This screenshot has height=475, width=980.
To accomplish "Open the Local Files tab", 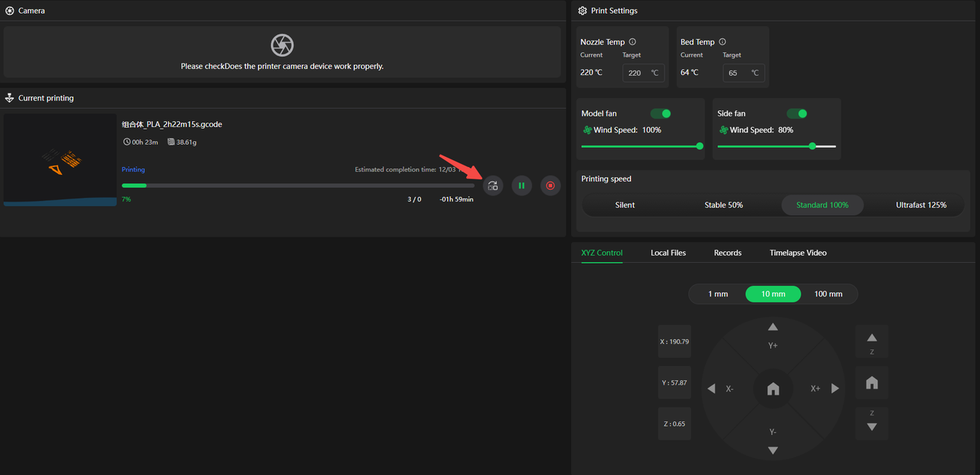I will pyautogui.click(x=668, y=253).
